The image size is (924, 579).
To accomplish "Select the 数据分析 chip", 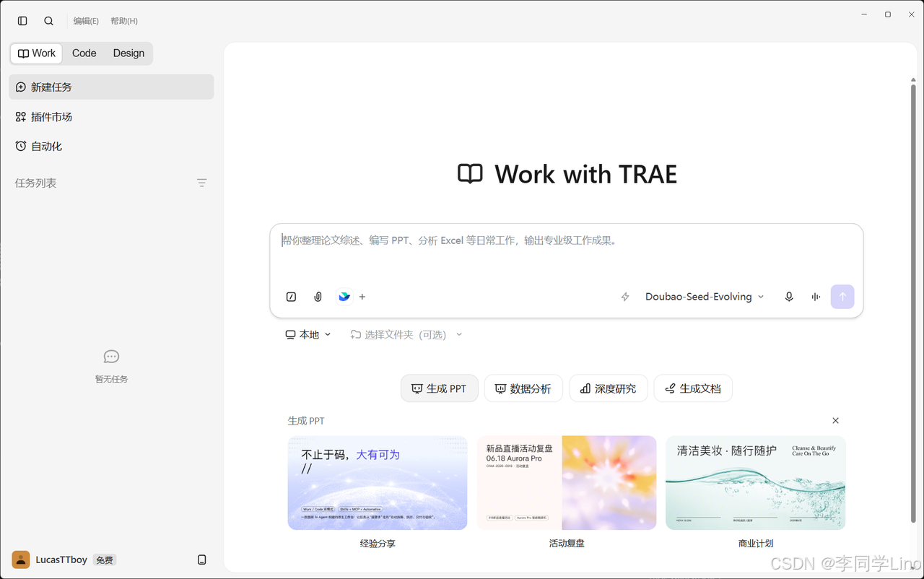I will [x=523, y=388].
